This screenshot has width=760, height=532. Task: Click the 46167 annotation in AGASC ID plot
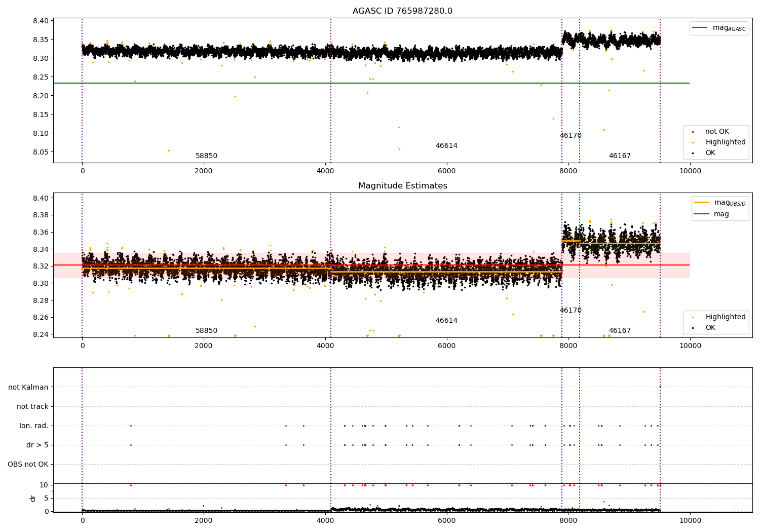(x=620, y=156)
